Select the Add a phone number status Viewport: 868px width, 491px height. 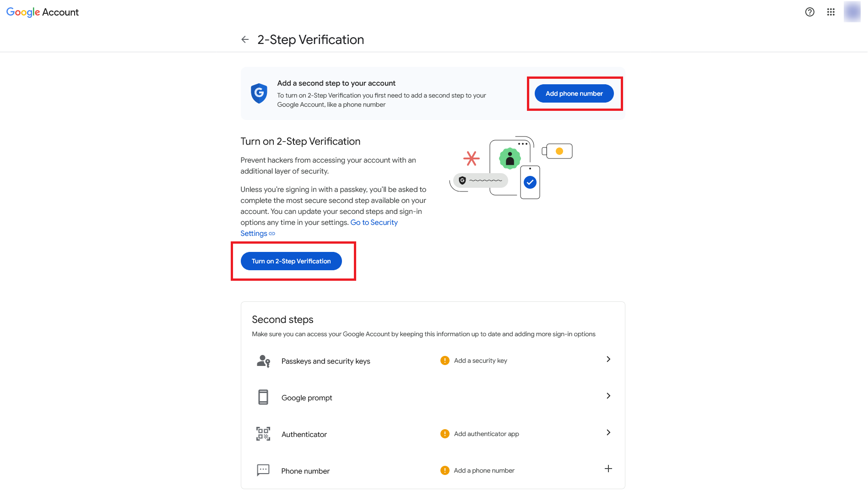pos(484,470)
